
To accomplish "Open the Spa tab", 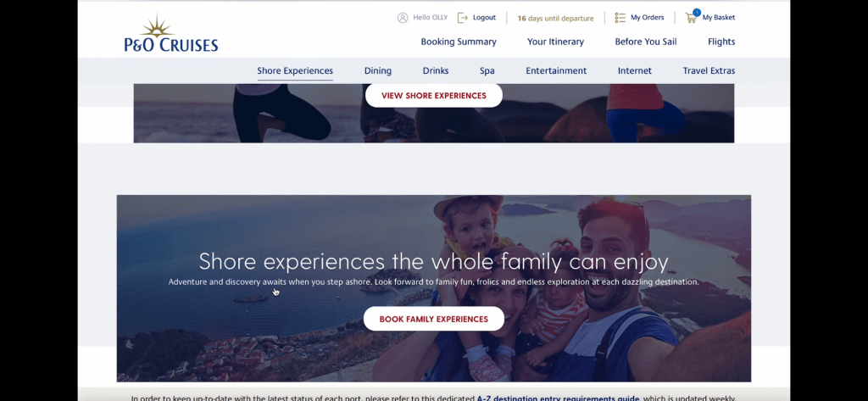I will click(487, 71).
